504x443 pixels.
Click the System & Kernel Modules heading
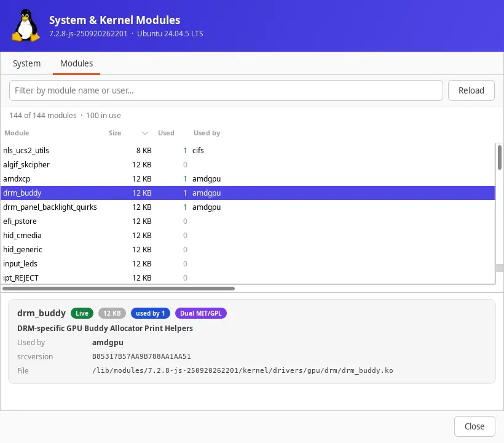coord(114,20)
